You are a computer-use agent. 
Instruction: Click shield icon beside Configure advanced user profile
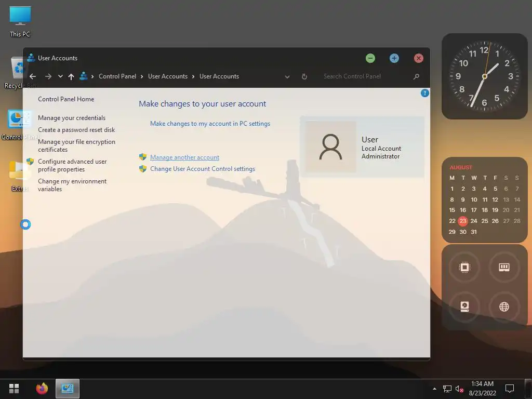(x=30, y=162)
